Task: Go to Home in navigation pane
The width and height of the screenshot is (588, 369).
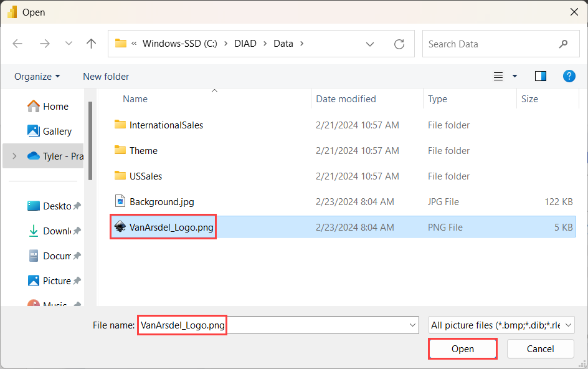Action: click(x=48, y=107)
